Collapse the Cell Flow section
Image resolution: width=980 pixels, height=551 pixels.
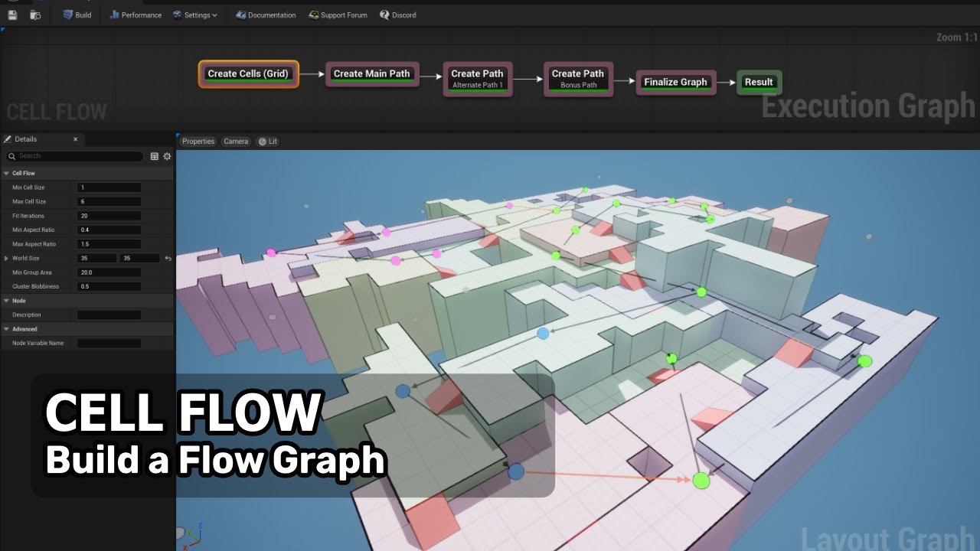click(6, 174)
